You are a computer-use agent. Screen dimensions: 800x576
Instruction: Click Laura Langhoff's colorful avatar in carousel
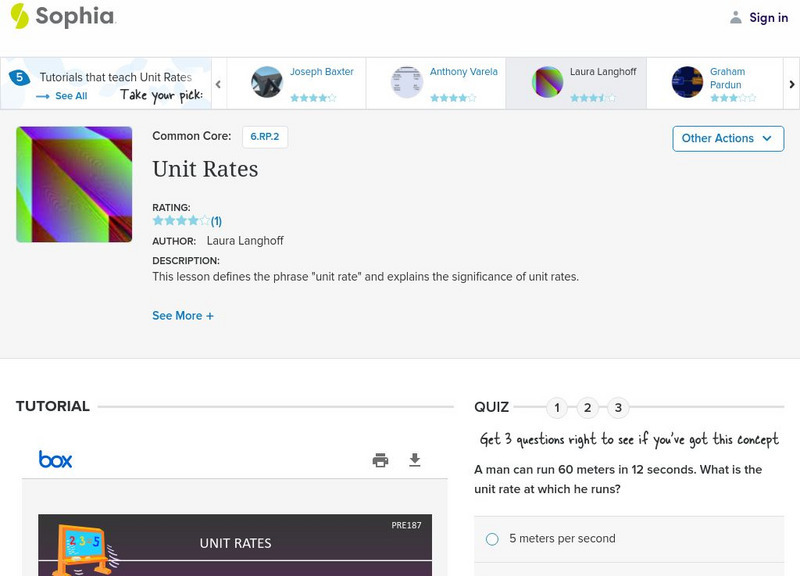547,82
